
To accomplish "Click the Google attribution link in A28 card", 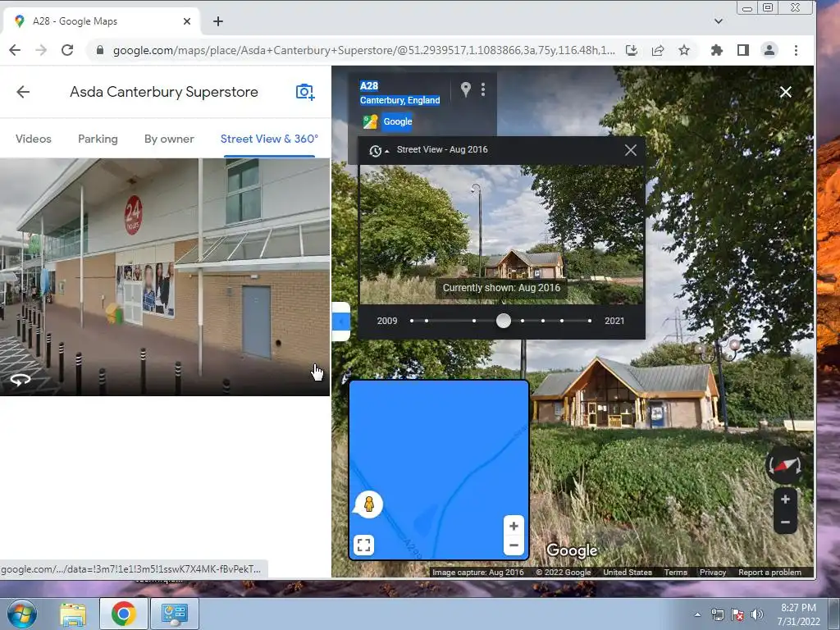I will point(398,121).
